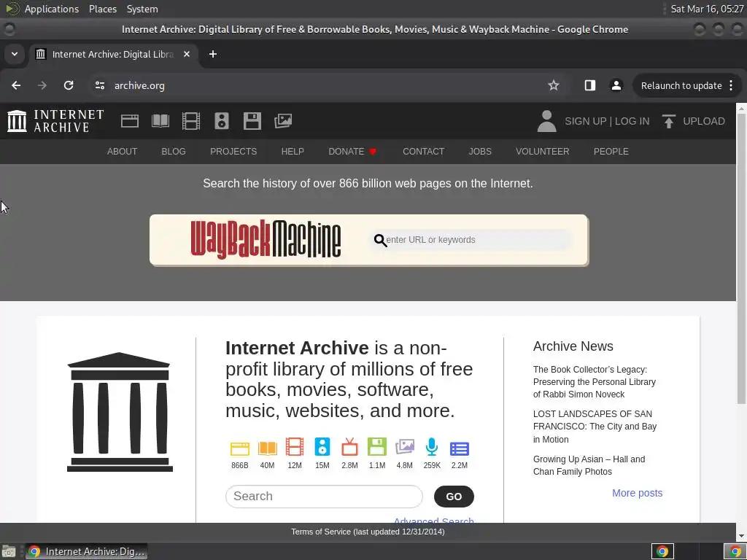Focus the main Search input field
747x560 pixels.
pyautogui.click(x=324, y=497)
